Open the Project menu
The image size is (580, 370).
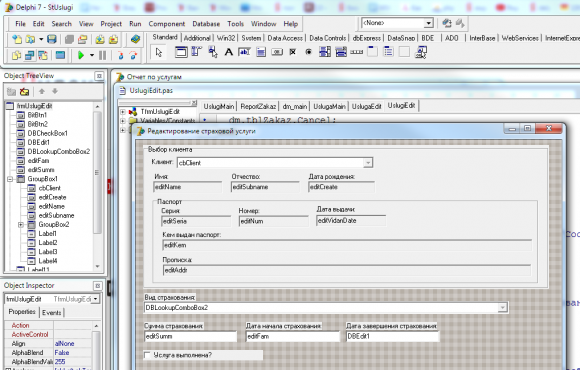111,24
